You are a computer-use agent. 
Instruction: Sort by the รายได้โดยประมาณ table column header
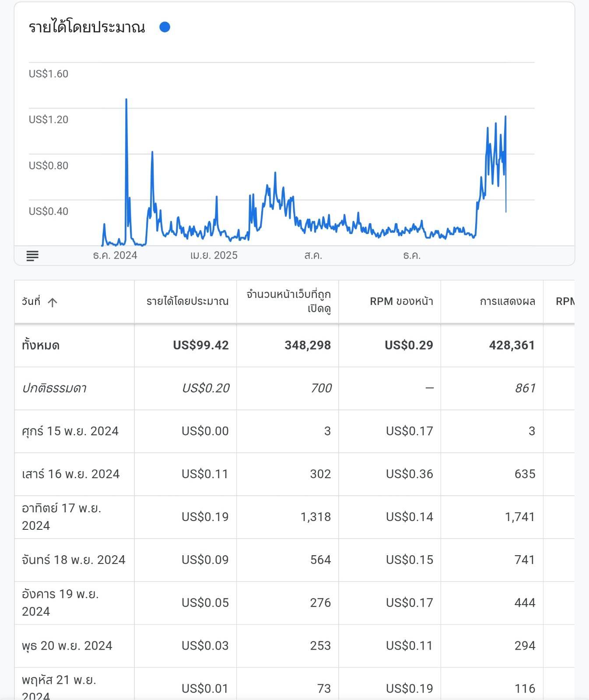186,302
